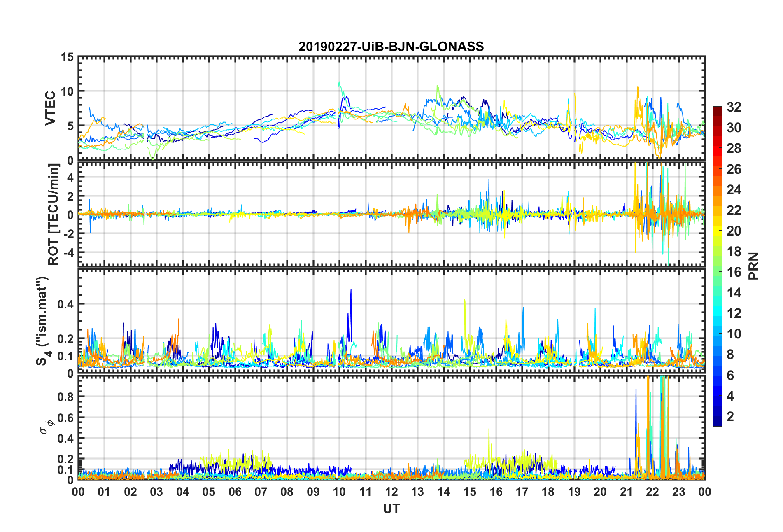The height and width of the screenshot is (532, 783).
Task: Click colorbar tick label 16
Action: [x=734, y=272]
